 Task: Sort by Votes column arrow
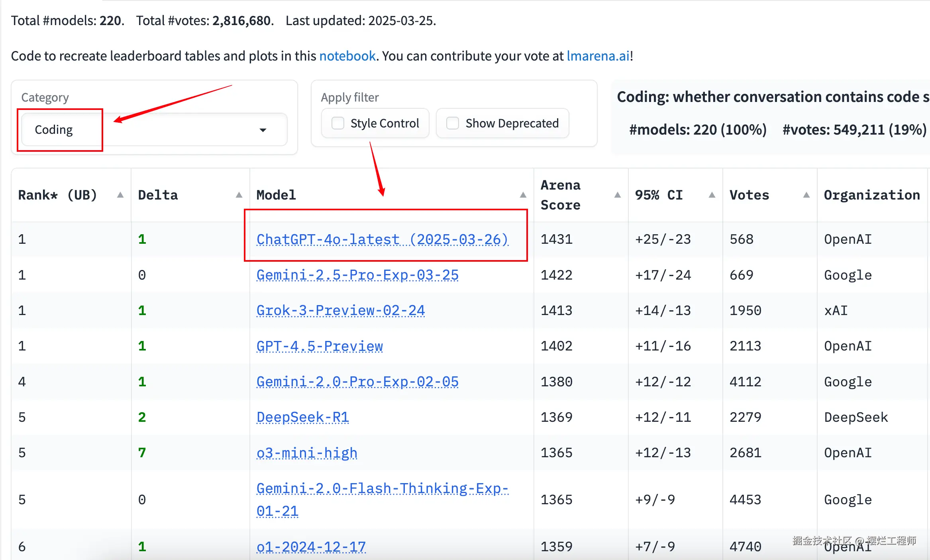click(806, 195)
